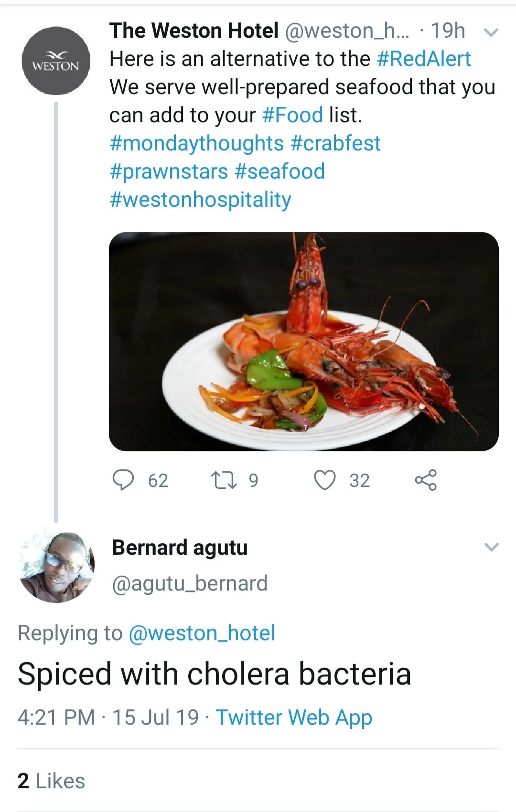Open the #Food hashtag link

click(x=293, y=115)
